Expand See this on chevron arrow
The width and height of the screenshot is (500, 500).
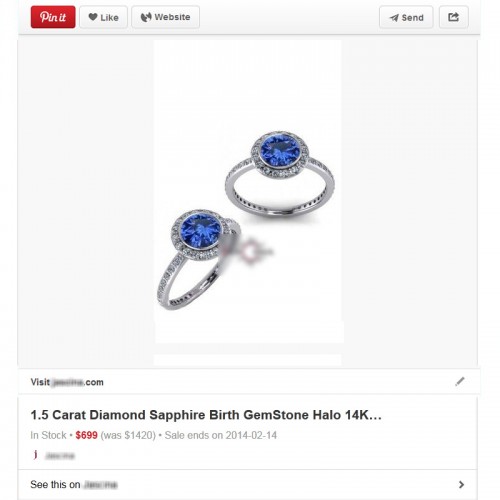pyautogui.click(x=461, y=484)
